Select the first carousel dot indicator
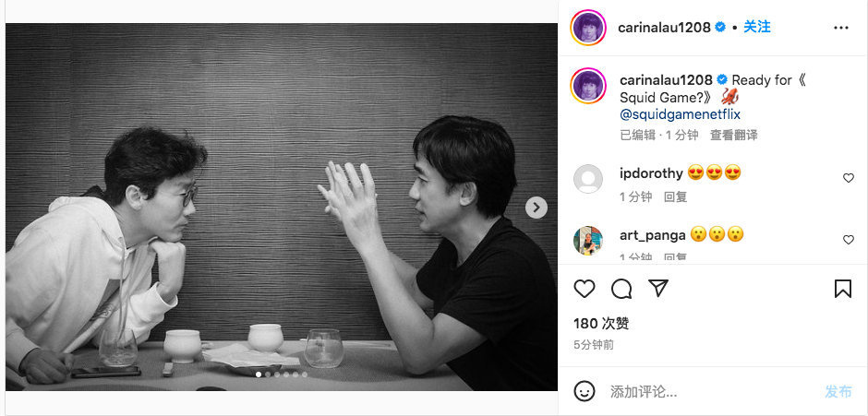This screenshot has height=416, width=868. (x=258, y=374)
